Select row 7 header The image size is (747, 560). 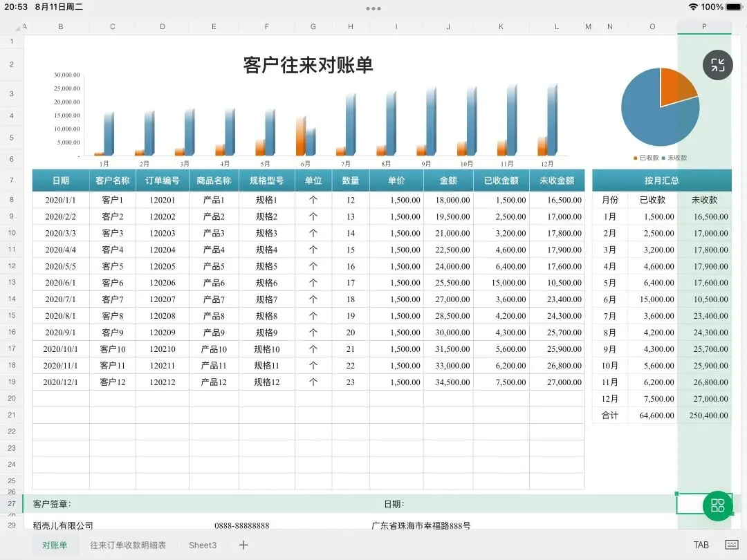[12, 180]
